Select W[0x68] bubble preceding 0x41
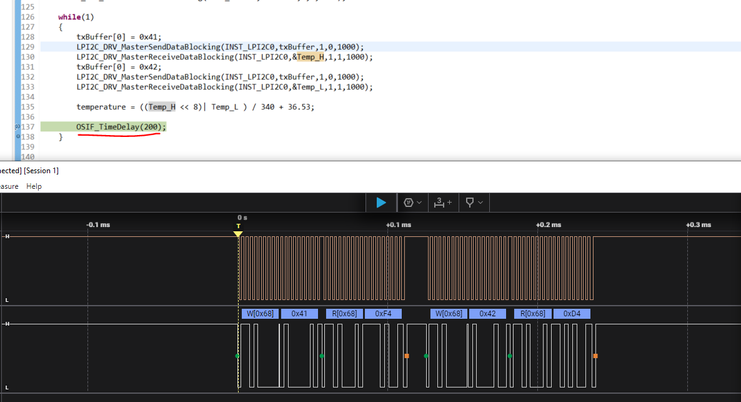 coord(260,314)
